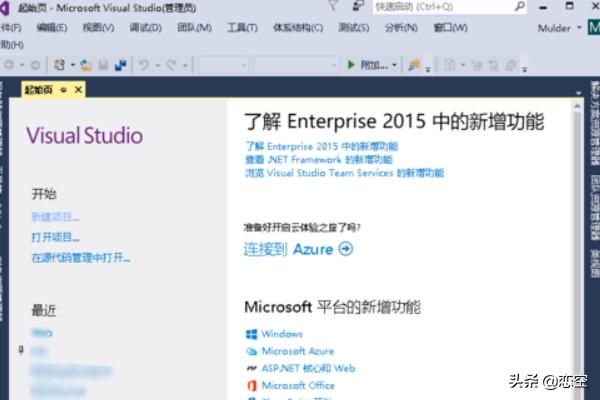Click the Open File folder toolbar icon
Viewport: 600px width, 400px height.
86,65
